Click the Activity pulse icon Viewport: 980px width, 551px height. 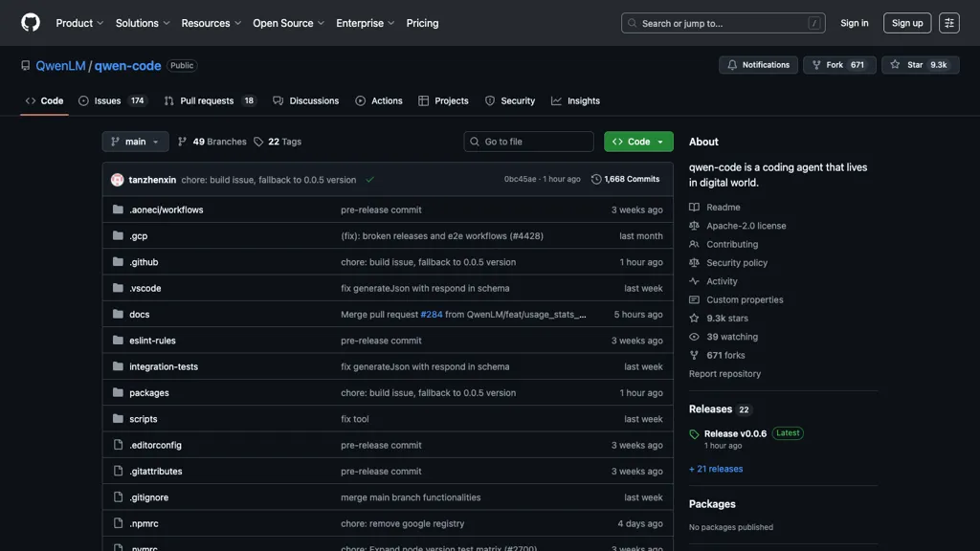(695, 281)
